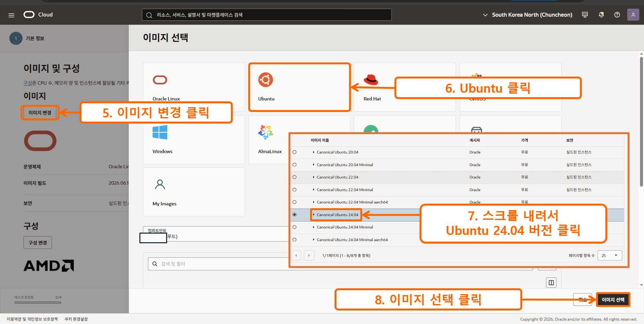The image size is (644, 324).
Task: Select the Ubuntu 24.04 Minimal aarch64 radio button
Action: click(x=295, y=240)
